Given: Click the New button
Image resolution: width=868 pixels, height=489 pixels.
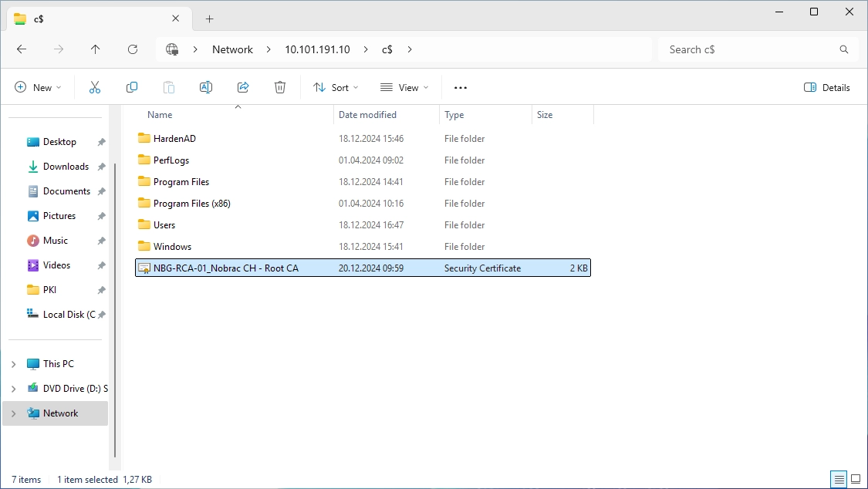Looking at the screenshot, I should point(38,87).
